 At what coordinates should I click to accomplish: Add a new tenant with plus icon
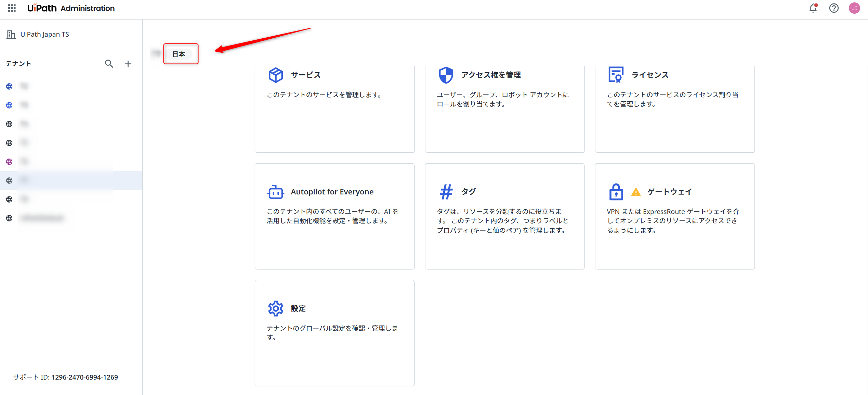tap(128, 64)
